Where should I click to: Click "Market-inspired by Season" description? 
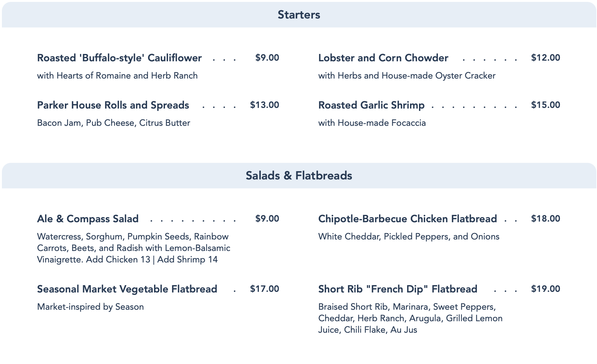(x=90, y=307)
